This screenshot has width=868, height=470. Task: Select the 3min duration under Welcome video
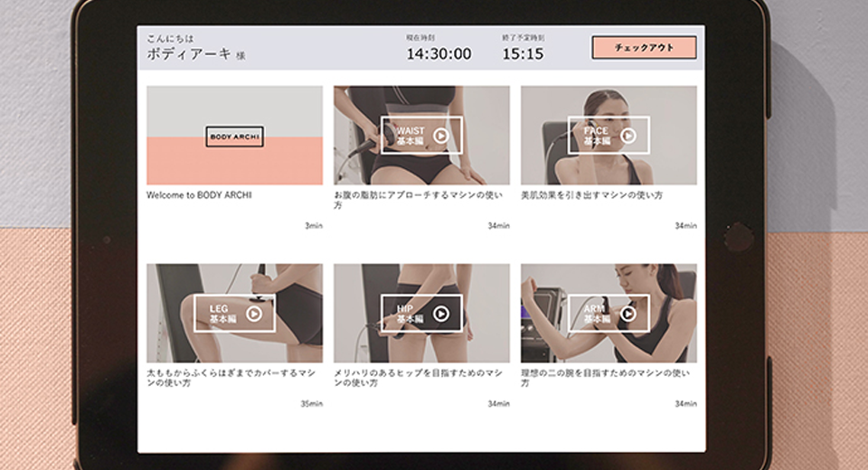pyautogui.click(x=314, y=225)
